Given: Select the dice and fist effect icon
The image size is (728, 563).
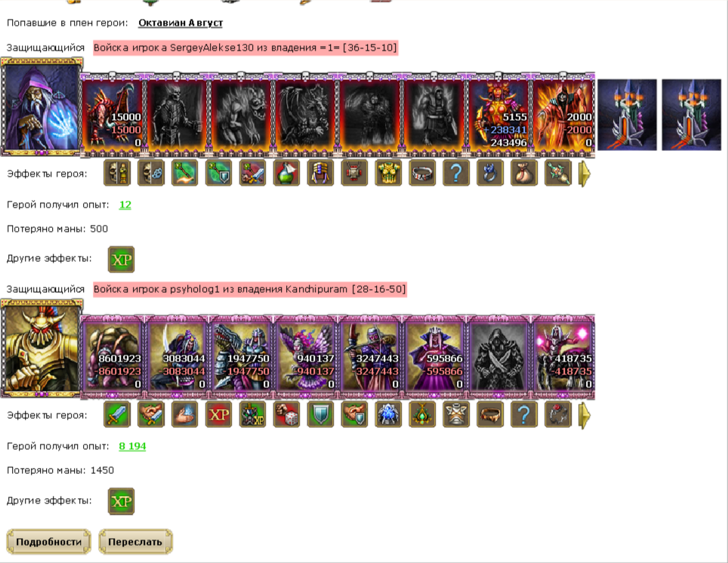Looking at the screenshot, I should tap(286, 414).
